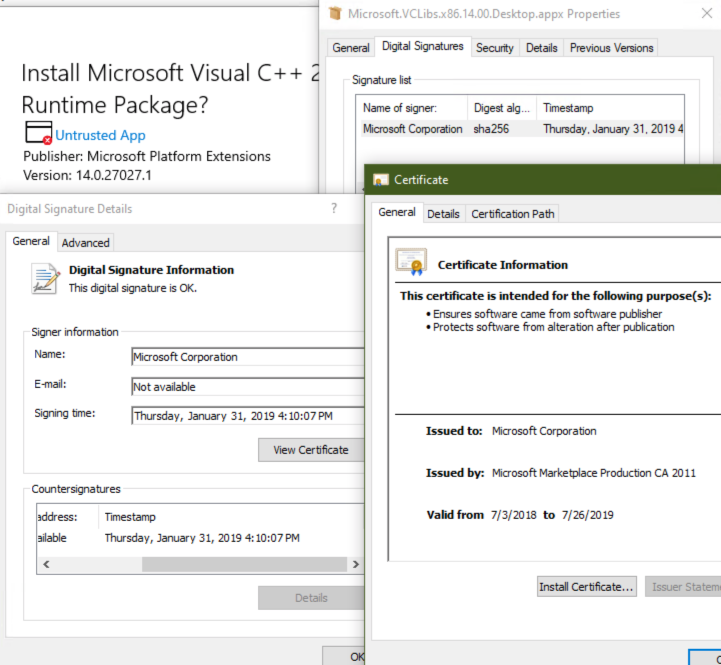Click the Certificate window title icon
Viewport: 721px width, 665px height.
[381, 180]
